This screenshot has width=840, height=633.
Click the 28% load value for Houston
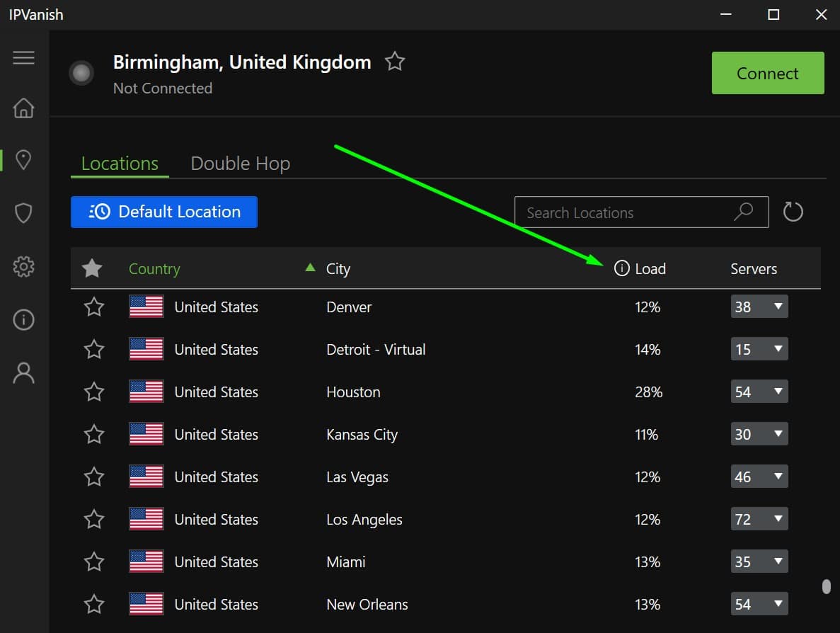coord(649,392)
